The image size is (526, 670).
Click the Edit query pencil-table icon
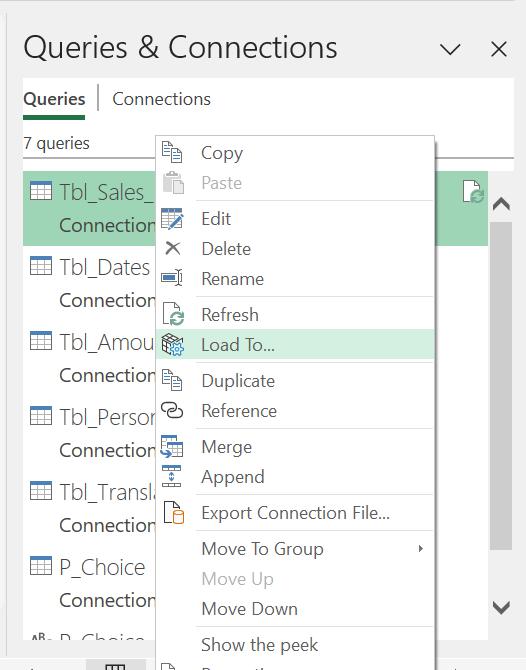pos(172,218)
